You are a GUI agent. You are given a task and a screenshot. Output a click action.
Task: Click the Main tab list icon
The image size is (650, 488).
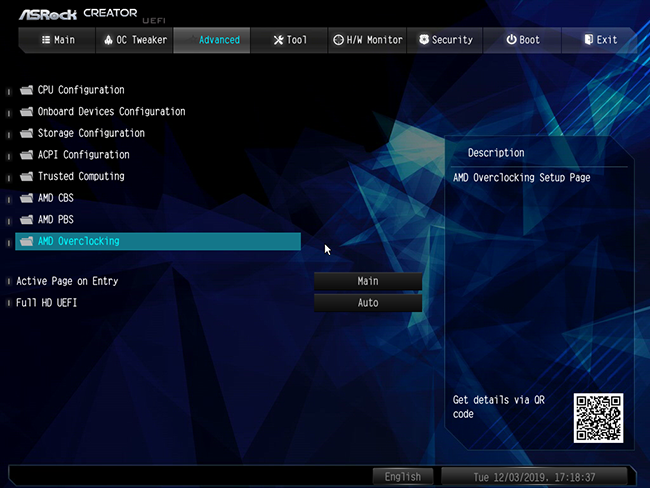tap(46, 40)
